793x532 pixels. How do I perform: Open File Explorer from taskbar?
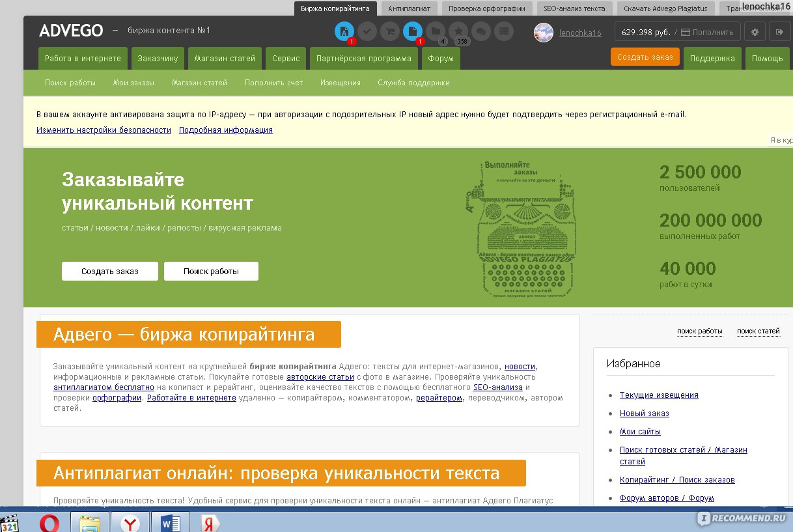pyautogui.click(x=89, y=523)
